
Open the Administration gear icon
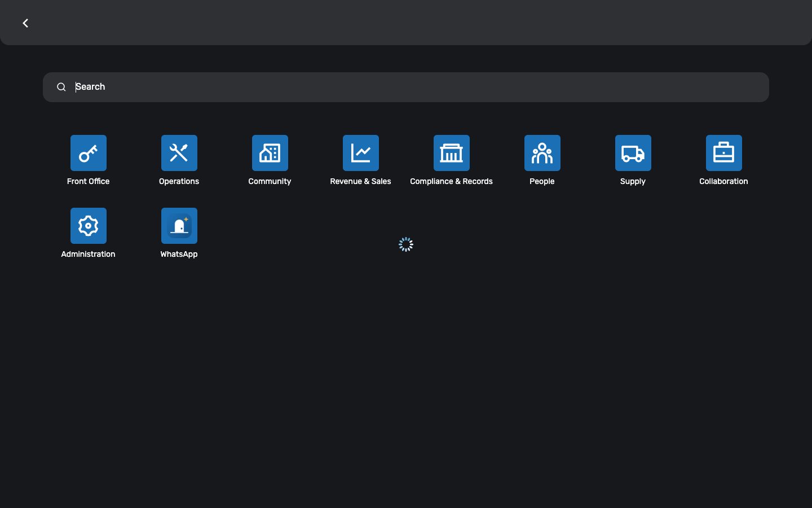(89, 226)
